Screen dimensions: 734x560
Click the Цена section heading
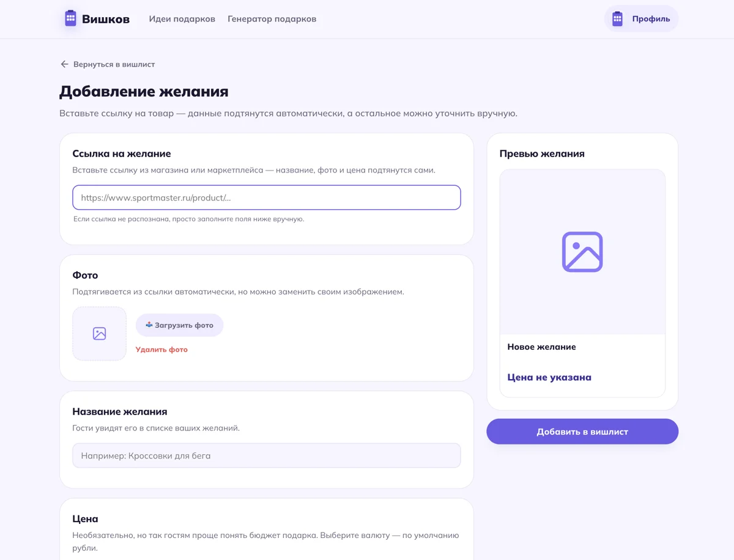pyautogui.click(x=85, y=519)
